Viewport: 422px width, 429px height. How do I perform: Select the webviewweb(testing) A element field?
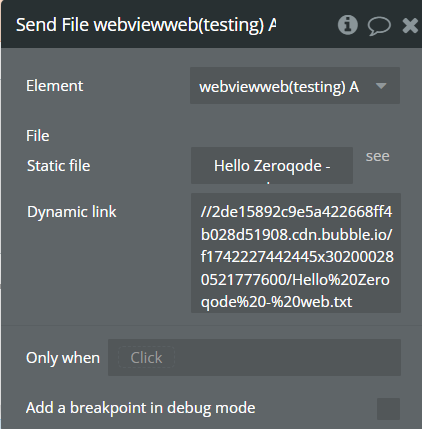(295, 86)
